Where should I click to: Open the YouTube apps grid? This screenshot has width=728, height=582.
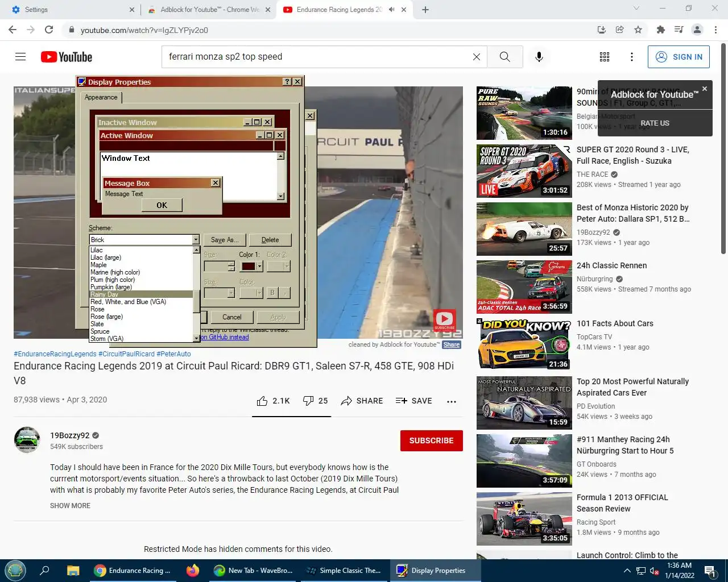coord(605,57)
